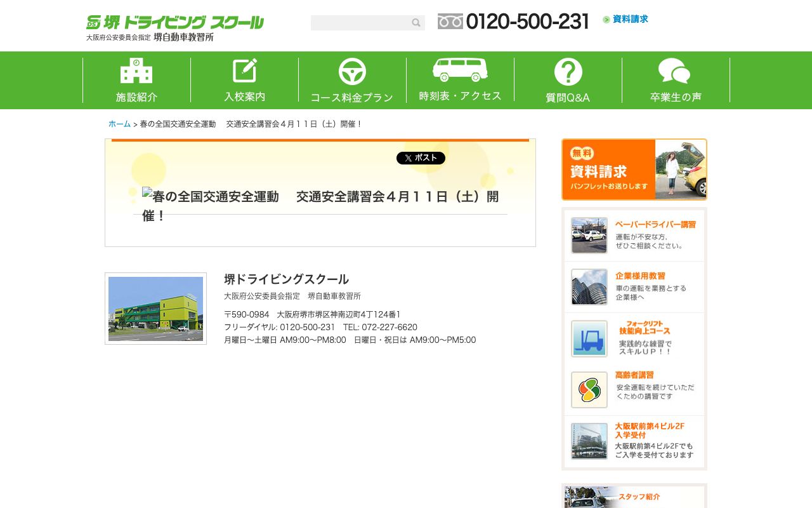Image resolution: width=812 pixels, height=508 pixels.
Task: Click the driving school building photo
Action: click(155, 308)
